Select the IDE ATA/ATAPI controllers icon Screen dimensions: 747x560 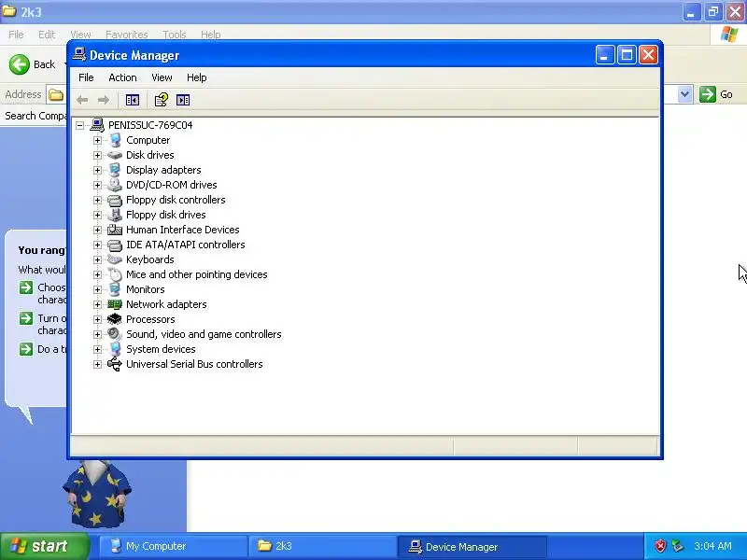(x=115, y=245)
